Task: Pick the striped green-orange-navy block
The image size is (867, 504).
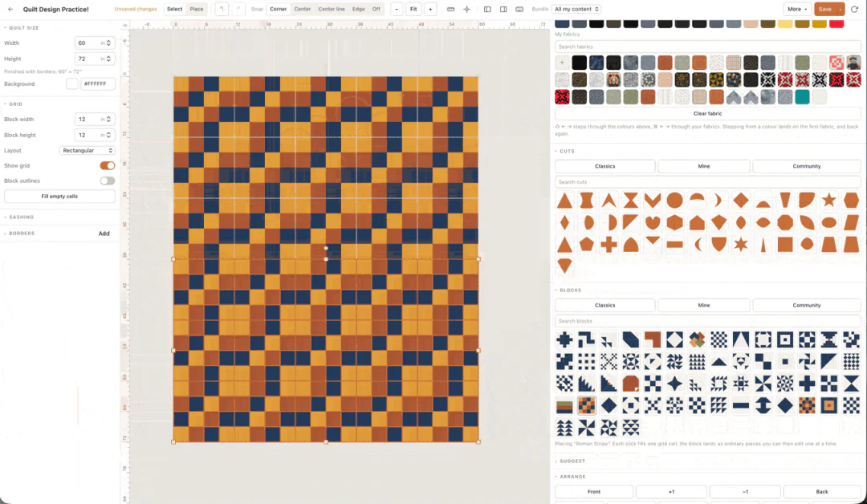Action: (x=564, y=405)
